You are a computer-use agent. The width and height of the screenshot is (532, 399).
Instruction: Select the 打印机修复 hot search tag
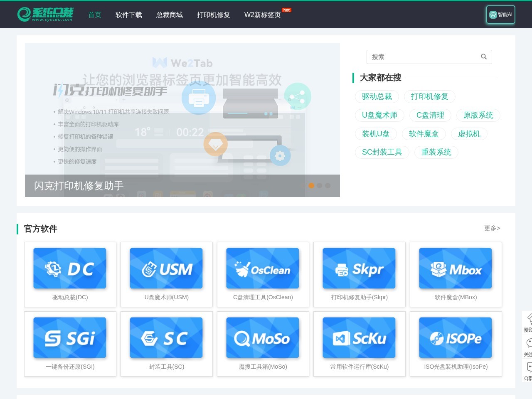(x=430, y=96)
